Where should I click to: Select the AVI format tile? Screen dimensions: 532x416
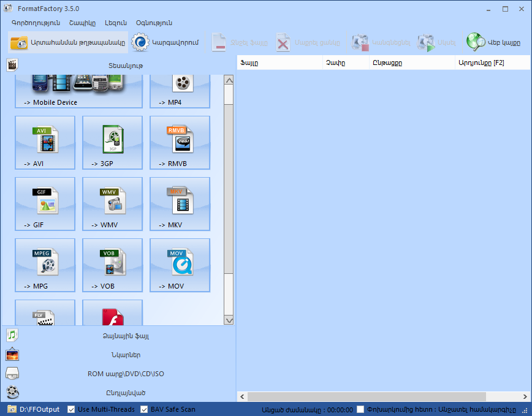tap(45, 143)
